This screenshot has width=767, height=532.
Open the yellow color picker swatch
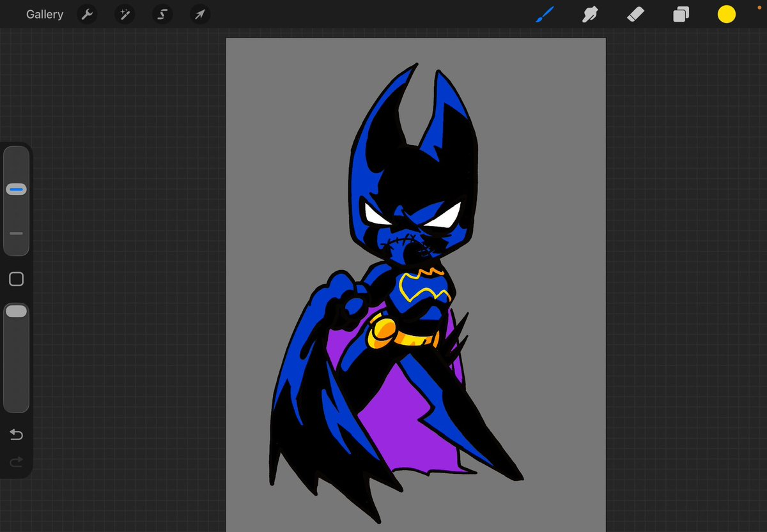pyautogui.click(x=727, y=14)
